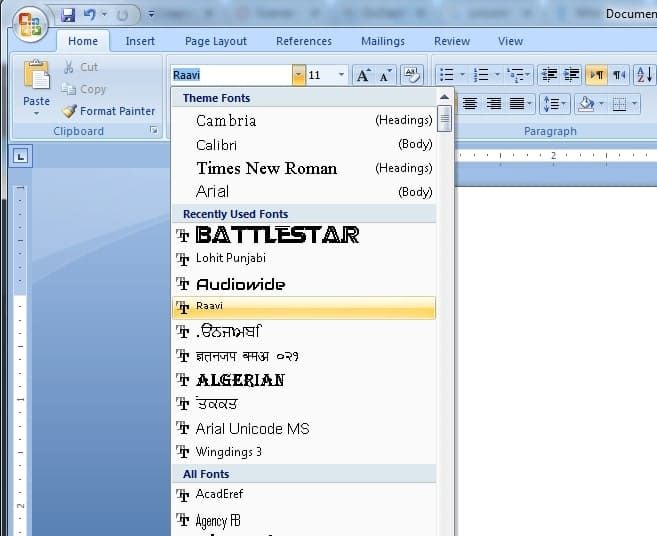Screen dimensions: 657x536
Task: Click the Clear Formatting icon
Action: pyautogui.click(x=411, y=76)
